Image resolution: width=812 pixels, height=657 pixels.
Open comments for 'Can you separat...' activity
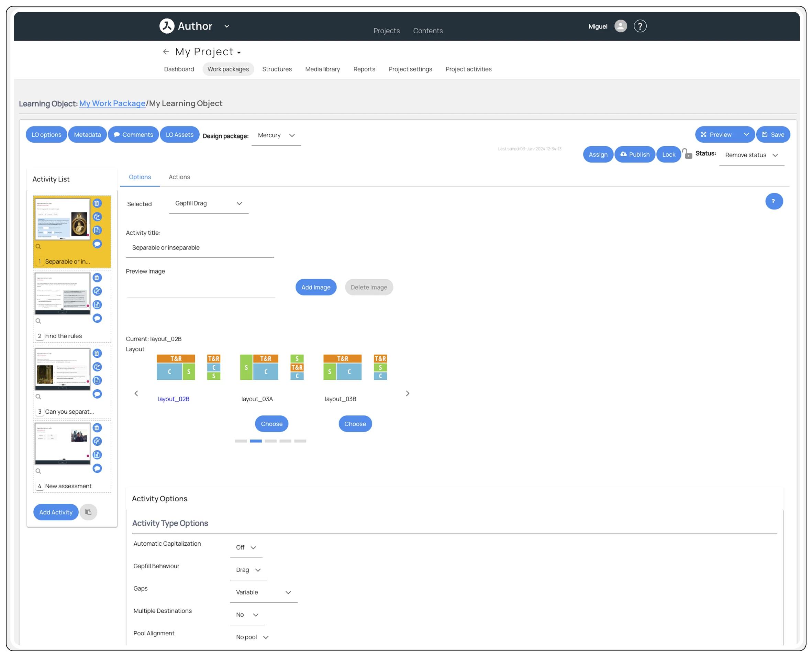(97, 394)
